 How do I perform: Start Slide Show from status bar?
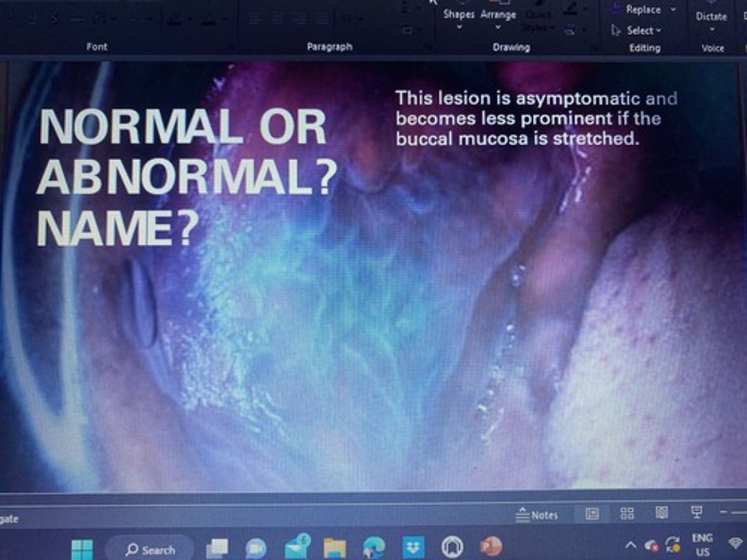click(696, 512)
